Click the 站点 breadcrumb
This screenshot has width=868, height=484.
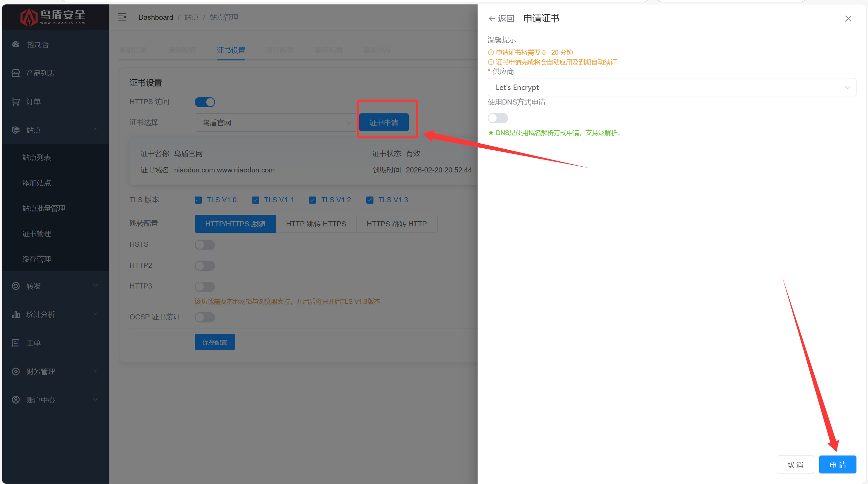[191, 17]
